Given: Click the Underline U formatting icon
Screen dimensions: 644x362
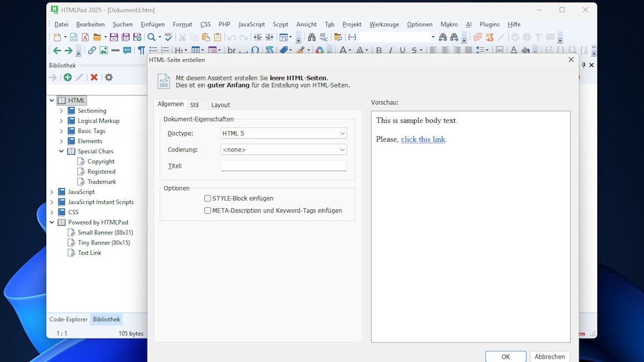Looking at the screenshot, I should [x=402, y=51].
